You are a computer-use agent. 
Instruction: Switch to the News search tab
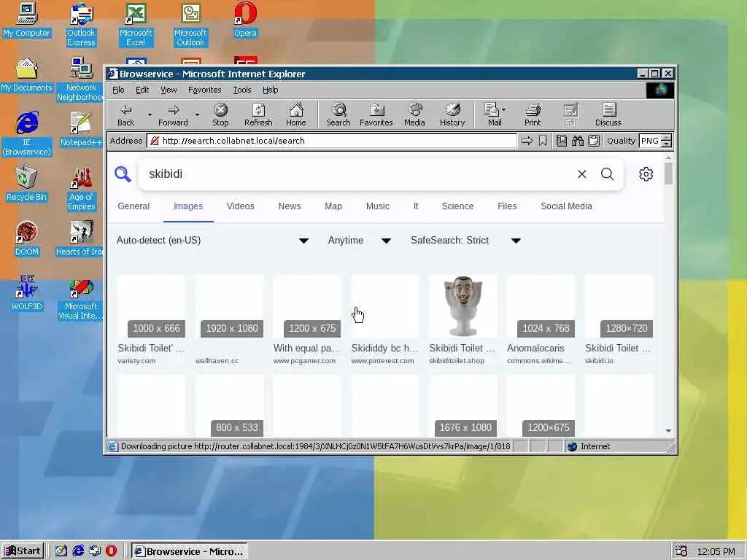coord(290,206)
